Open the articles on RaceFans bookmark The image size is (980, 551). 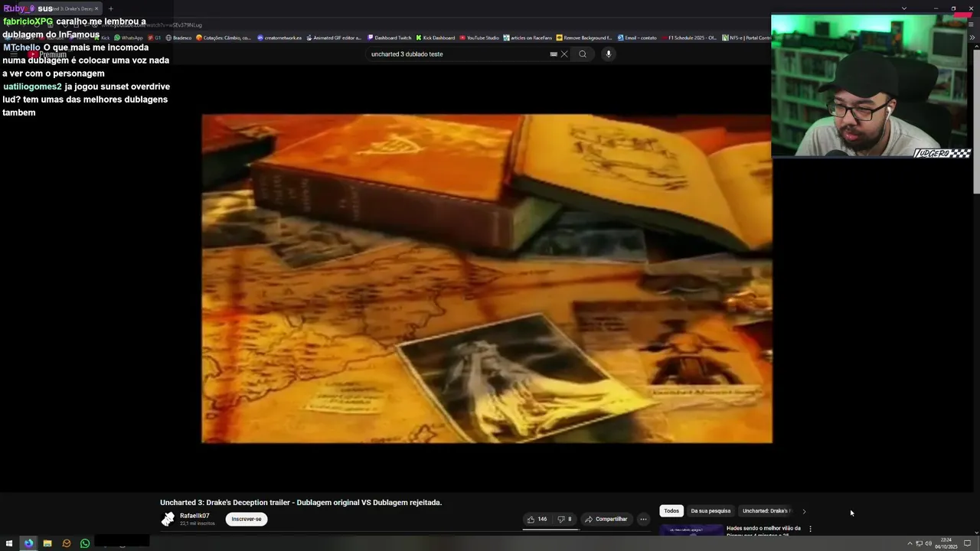[x=528, y=37]
